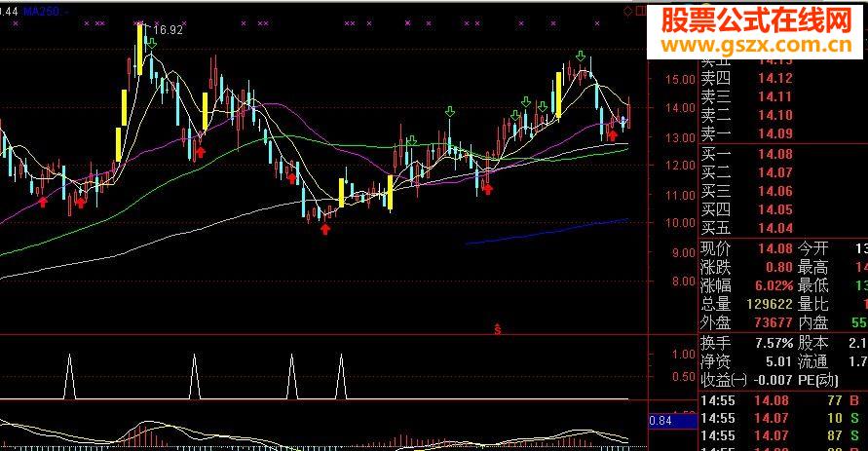The width and height of the screenshot is (868, 451).
Task: Click the 外盘 73677 value
Action: pyautogui.click(x=774, y=322)
